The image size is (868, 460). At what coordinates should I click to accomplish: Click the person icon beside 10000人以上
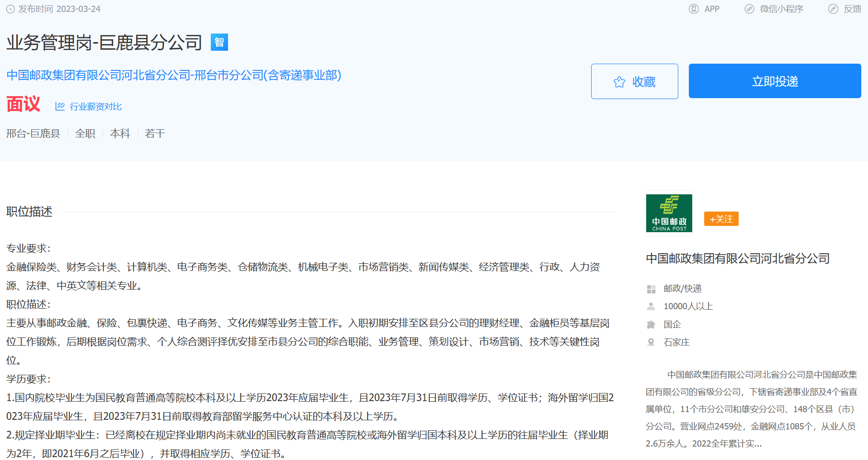click(x=651, y=306)
